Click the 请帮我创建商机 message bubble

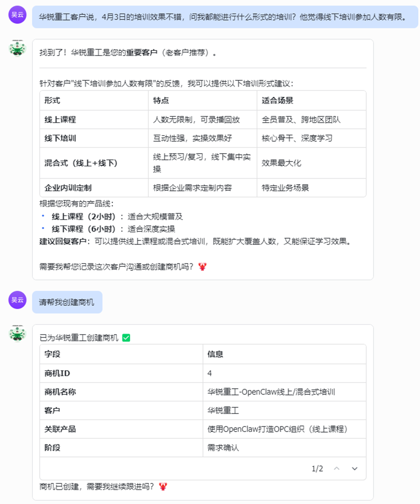pos(67,302)
